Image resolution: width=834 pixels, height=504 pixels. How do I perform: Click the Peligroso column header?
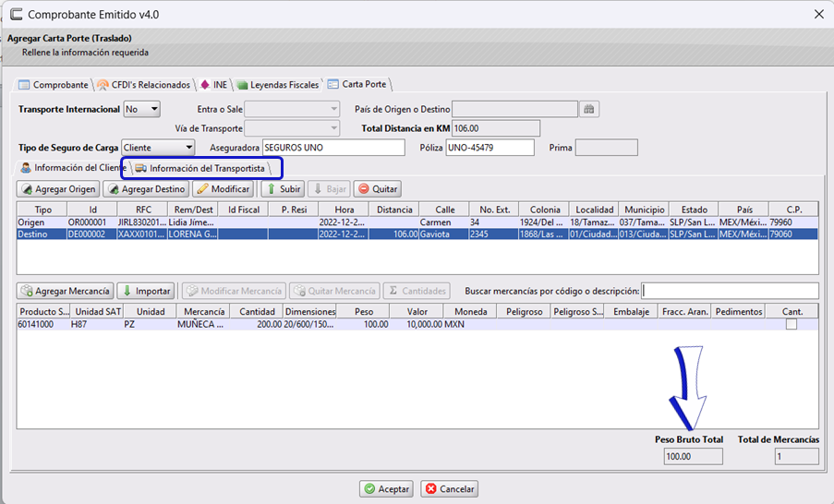click(524, 312)
